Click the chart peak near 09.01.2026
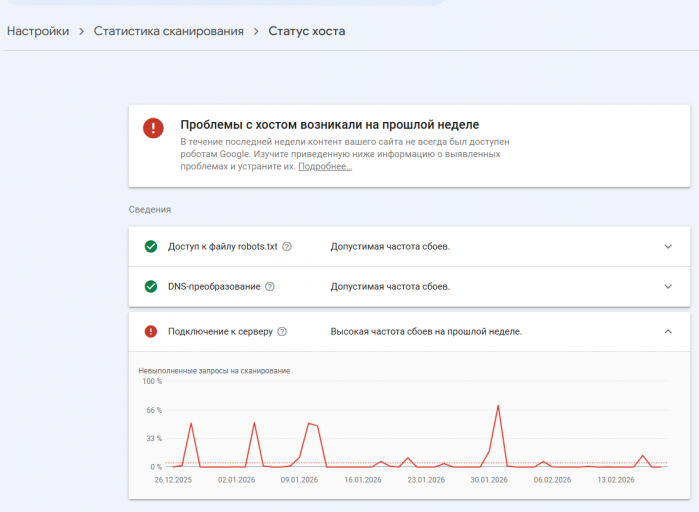699x512 pixels. [x=309, y=423]
